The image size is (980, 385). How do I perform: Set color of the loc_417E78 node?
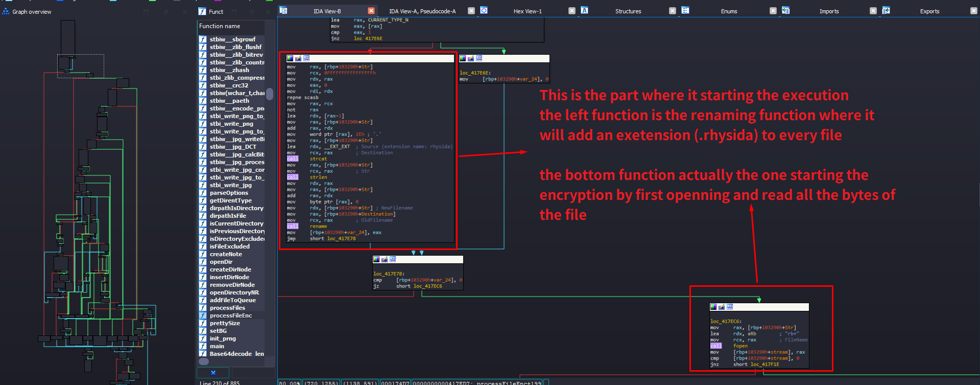376,259
